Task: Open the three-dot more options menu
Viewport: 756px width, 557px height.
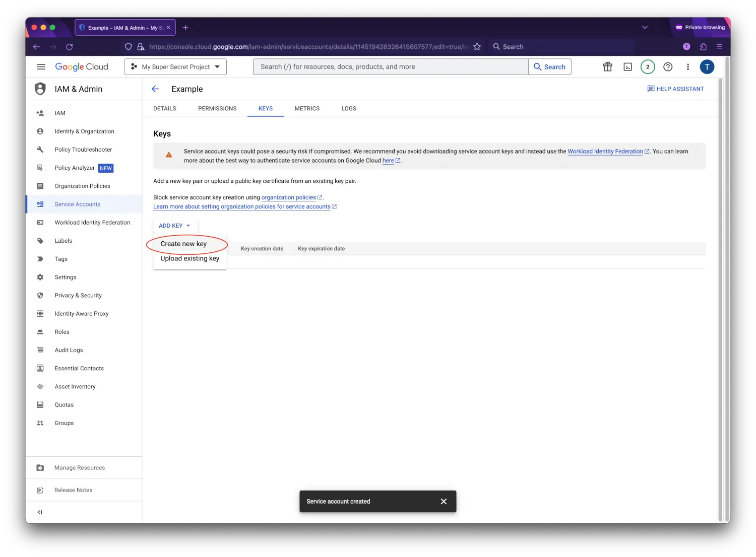Action: [687, 67]
